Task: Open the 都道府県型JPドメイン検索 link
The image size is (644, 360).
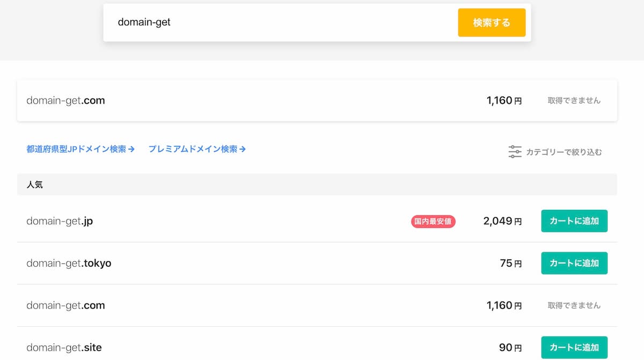Action: pyautogui.click(x=80, y=149)
